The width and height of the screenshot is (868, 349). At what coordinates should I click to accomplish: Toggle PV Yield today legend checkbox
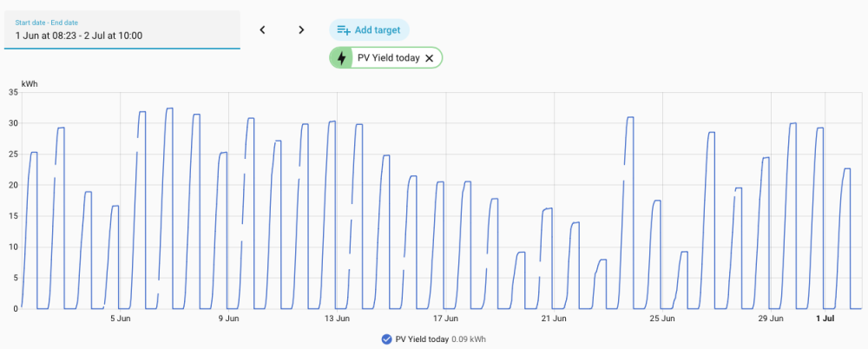point(387,339)
